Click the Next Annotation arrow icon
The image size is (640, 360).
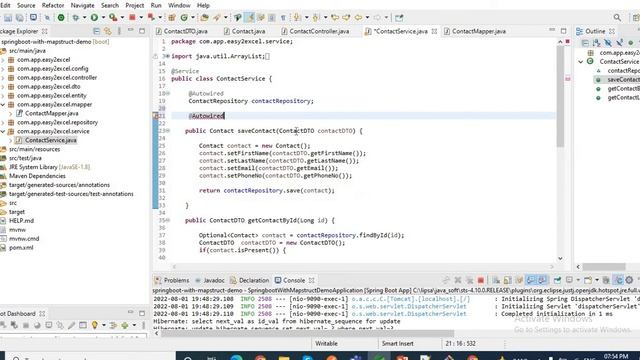(x=297, y=18)
